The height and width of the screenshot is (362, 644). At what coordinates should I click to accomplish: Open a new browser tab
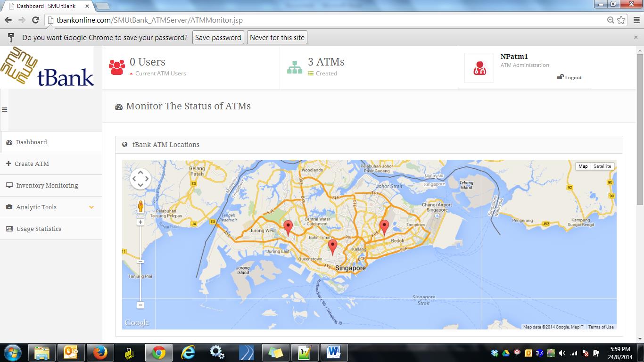point(102,6)
